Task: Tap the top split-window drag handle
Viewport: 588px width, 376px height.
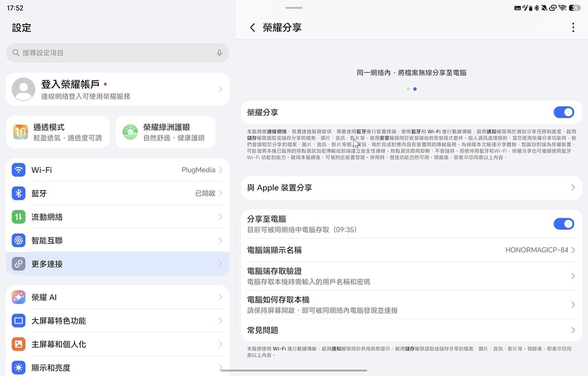Action: pyautogui.click(x=293, y=7)
